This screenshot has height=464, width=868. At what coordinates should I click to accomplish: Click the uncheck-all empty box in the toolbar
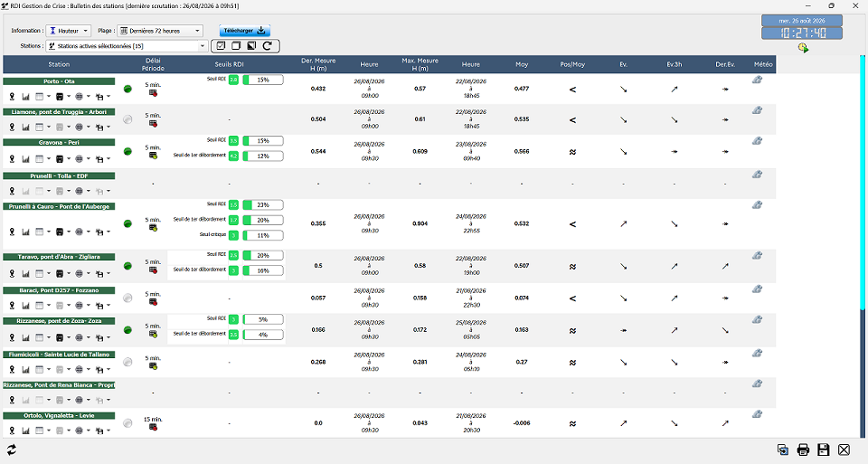coord(236,46)
